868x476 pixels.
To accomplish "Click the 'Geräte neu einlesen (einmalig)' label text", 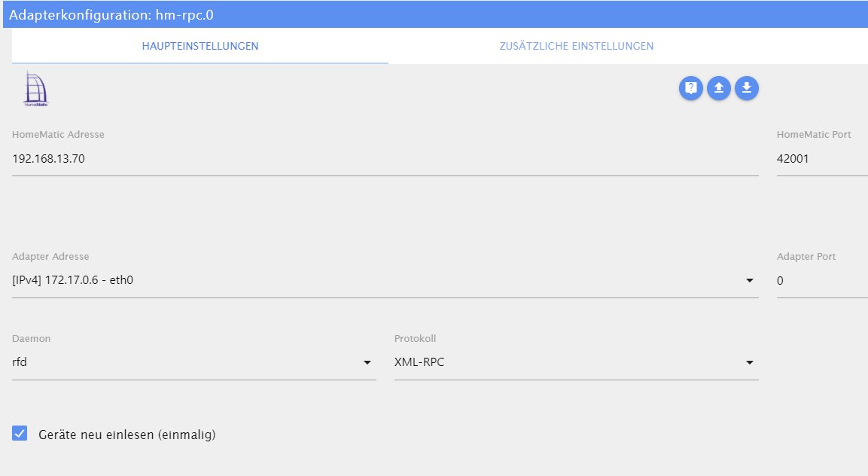I will click(126, 435).
